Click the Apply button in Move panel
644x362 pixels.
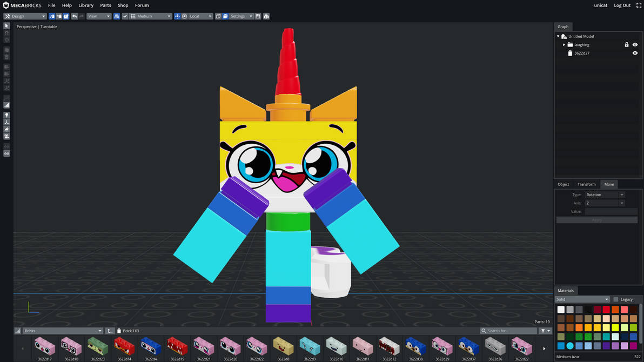tap(597, 220)
